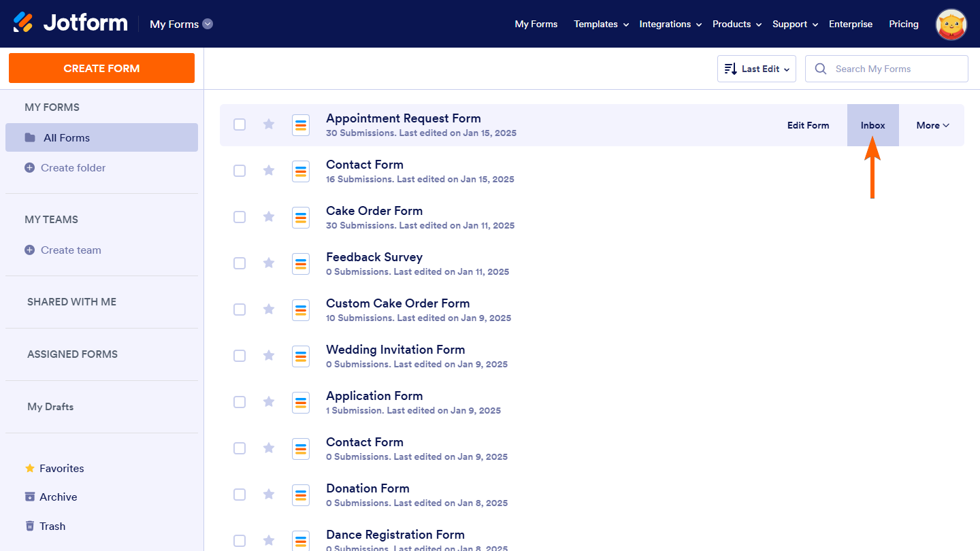Click the form icon of Donation Form
980x551 pixels.
[x=301, y=495]
